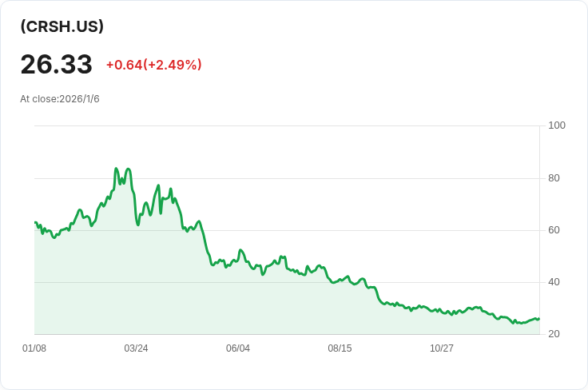Click the 03/24 date axis label
The image size is (588, 390).
pos(136,348)
